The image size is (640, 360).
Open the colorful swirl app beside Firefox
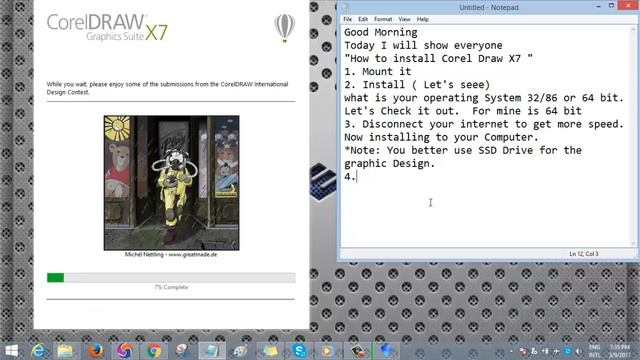pyautogui.click(x=125, y=351)
